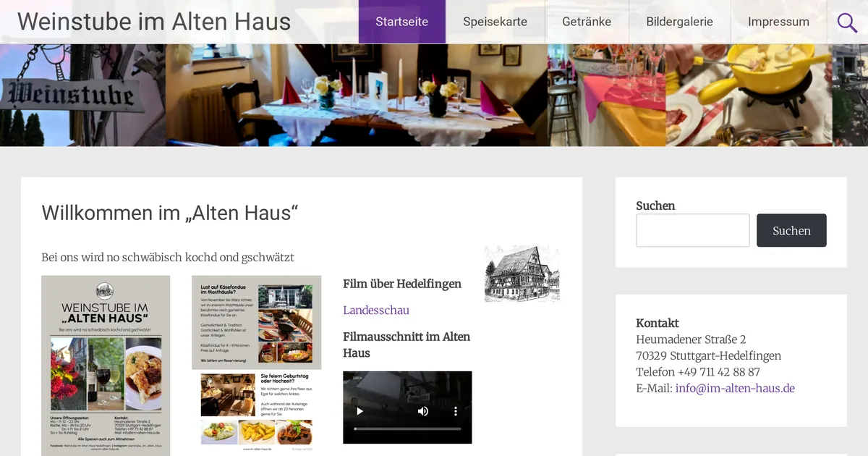Click the old house sketch drawing
The height and width of the screenshot is (456, 868).
click(x=522, y=273)
